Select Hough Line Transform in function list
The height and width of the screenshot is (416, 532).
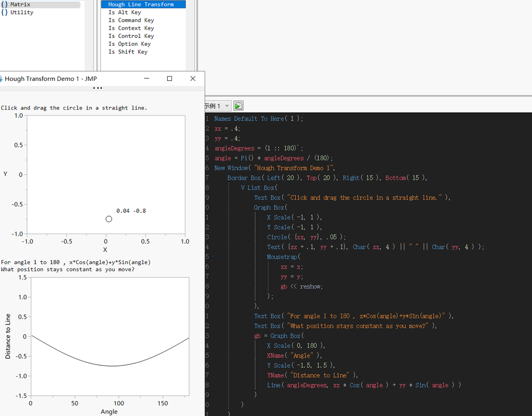pyautogui.click(x=141, y=4)
